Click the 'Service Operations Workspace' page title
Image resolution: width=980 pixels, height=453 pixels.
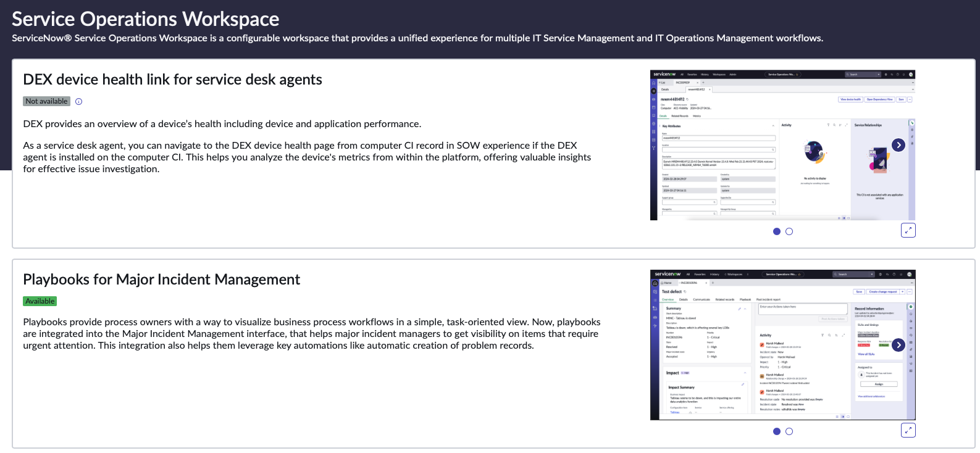[x=146, y=19]
